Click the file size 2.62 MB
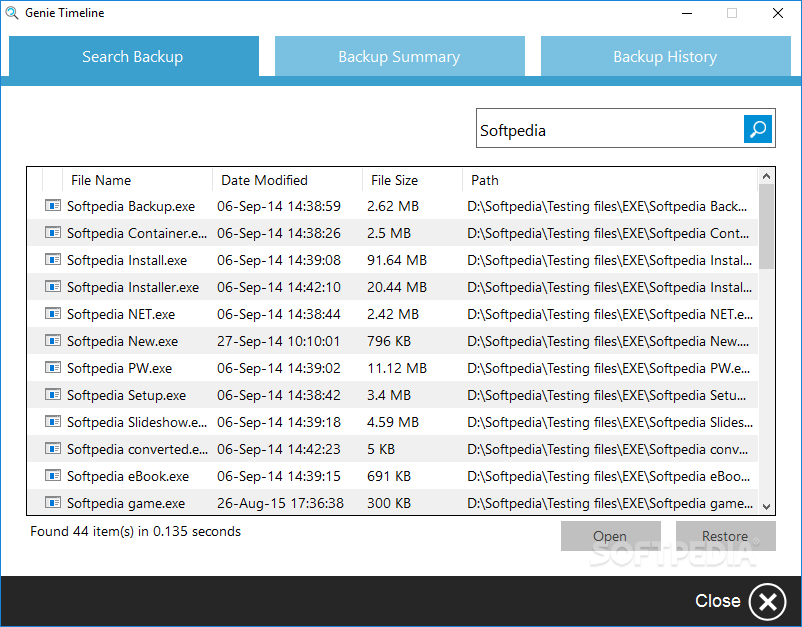 point(393,206)
